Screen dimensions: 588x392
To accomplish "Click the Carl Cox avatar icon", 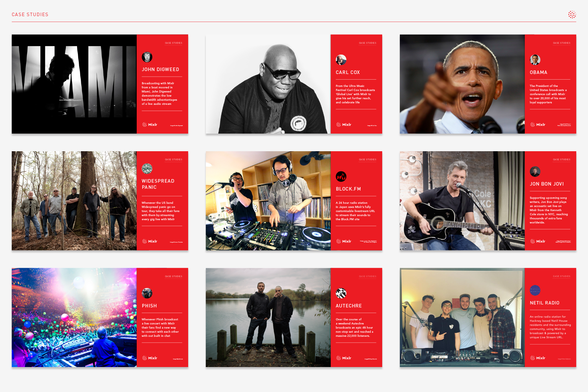I will pos(341,60).
